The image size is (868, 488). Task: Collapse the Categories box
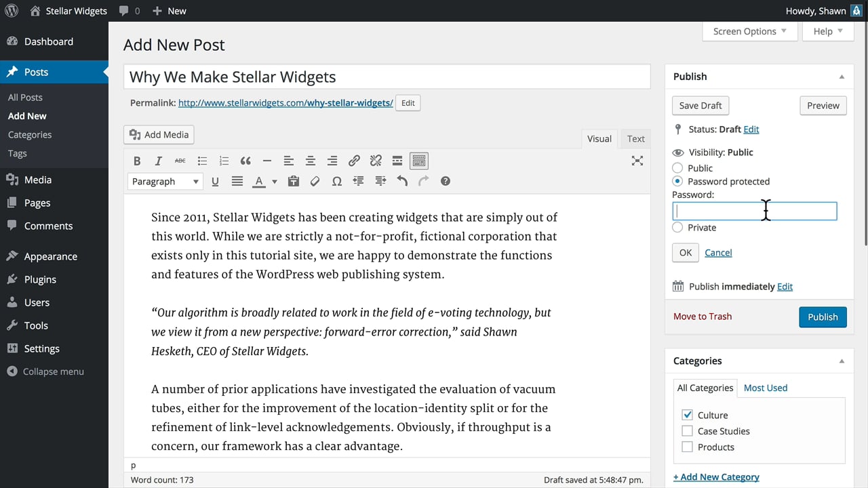(x=842, y=361)
